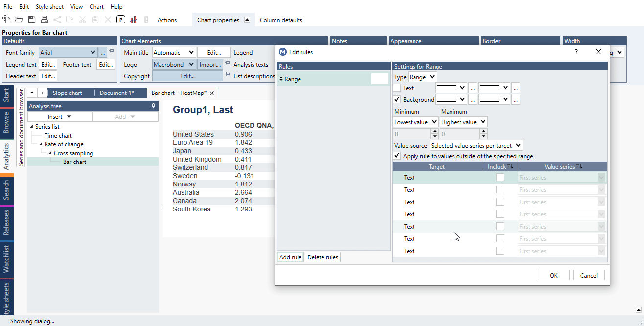644x326 pixels.
Task: Click first ellipsis button in Background color row
Action: (473, 100)
